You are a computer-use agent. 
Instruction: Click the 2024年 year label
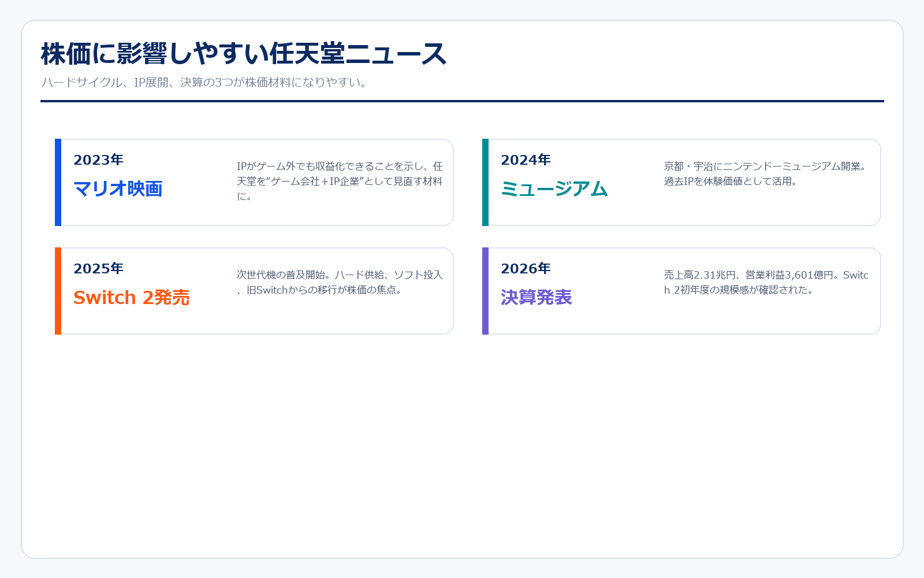pyautogui.click(x=526, y=160)
